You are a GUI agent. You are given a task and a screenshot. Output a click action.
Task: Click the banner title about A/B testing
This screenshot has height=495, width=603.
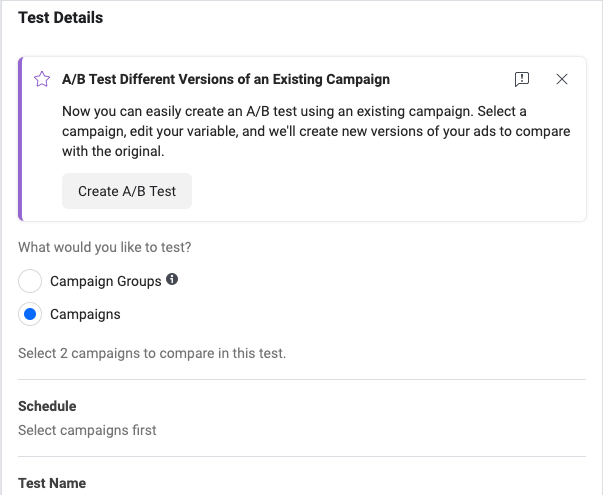click(x=226, y=79)
